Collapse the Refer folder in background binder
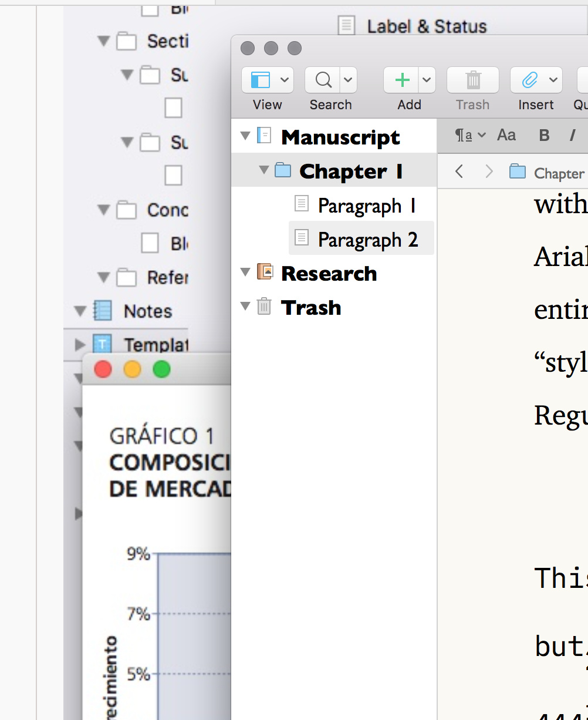 point(104,277)
